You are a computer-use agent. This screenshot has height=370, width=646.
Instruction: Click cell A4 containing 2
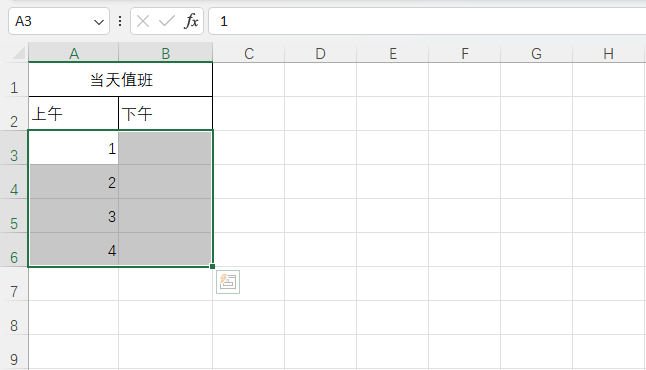tap(73, 182)
